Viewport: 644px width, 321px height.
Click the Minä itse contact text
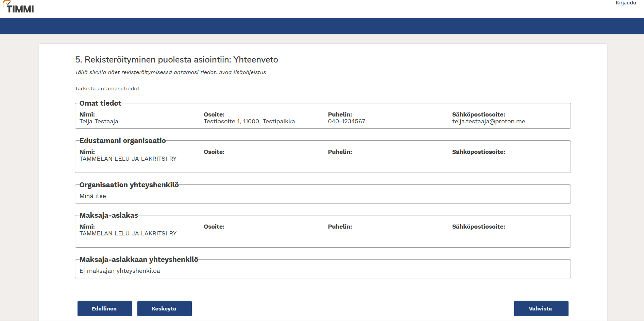coord(93,196)
